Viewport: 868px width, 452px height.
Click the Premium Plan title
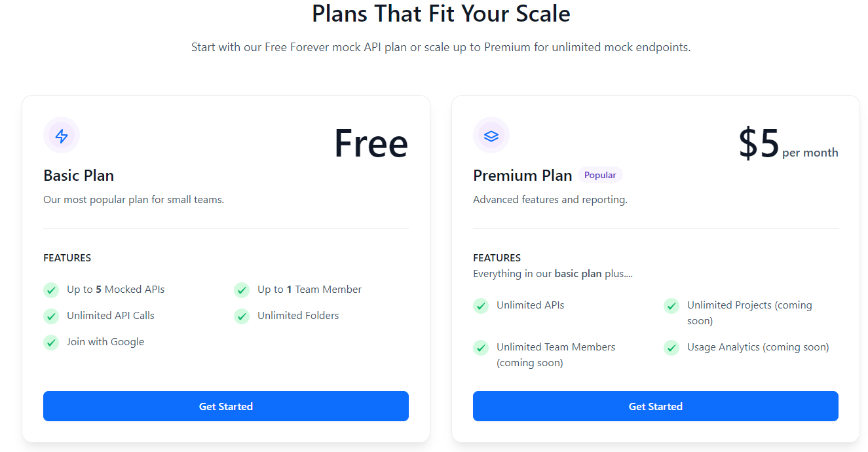pos(523,176)
